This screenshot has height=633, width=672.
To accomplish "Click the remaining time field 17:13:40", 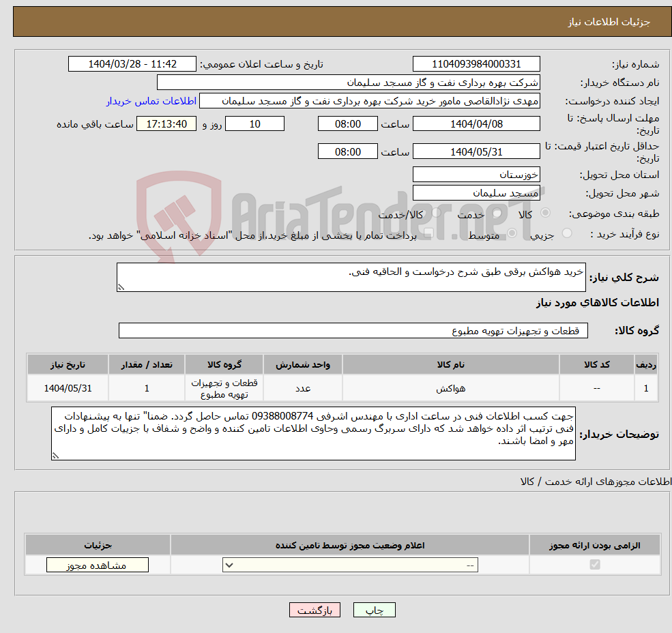I will pyautogui.click(x=166, y=124).
